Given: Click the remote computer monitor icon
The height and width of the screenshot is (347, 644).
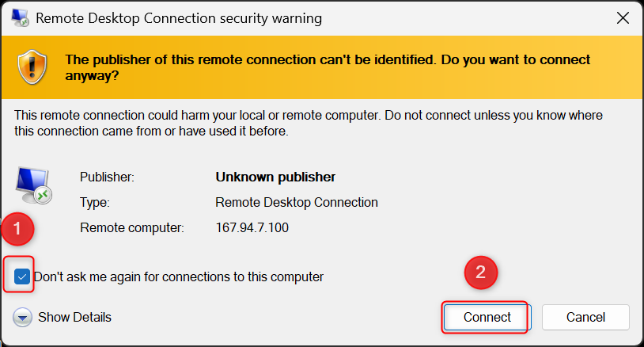Looking at the screenshot, I should click(x=33, y=185).
